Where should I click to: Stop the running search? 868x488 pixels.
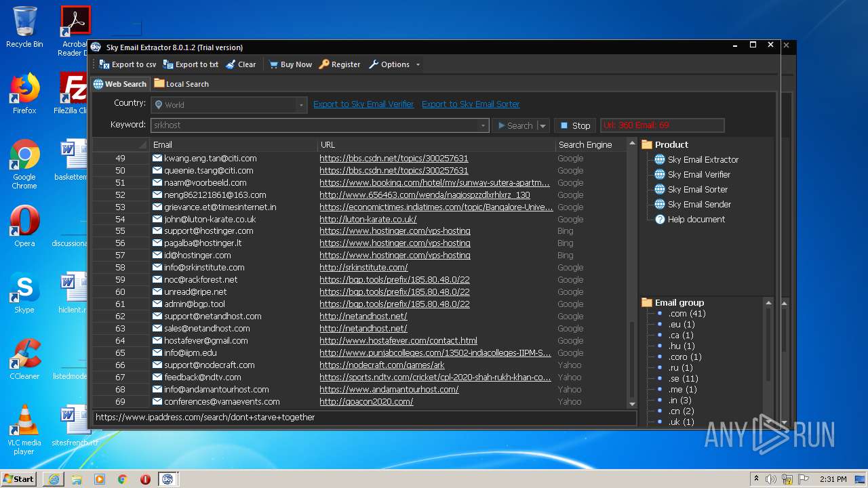[x=575, y=125]
